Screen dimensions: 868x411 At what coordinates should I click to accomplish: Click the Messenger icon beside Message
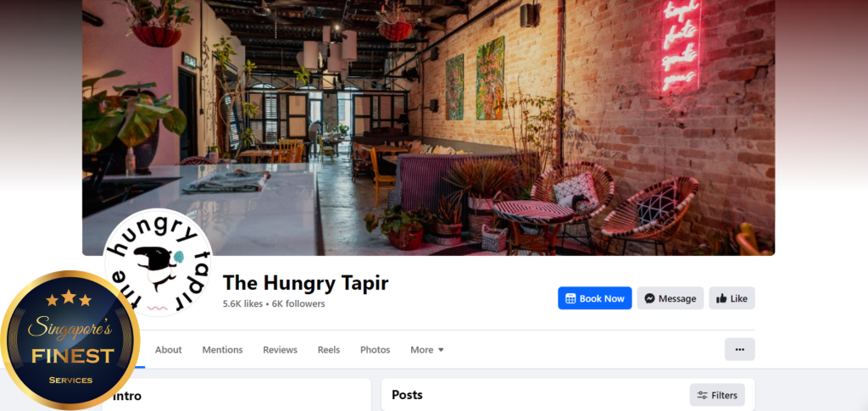tap(650, 298)
